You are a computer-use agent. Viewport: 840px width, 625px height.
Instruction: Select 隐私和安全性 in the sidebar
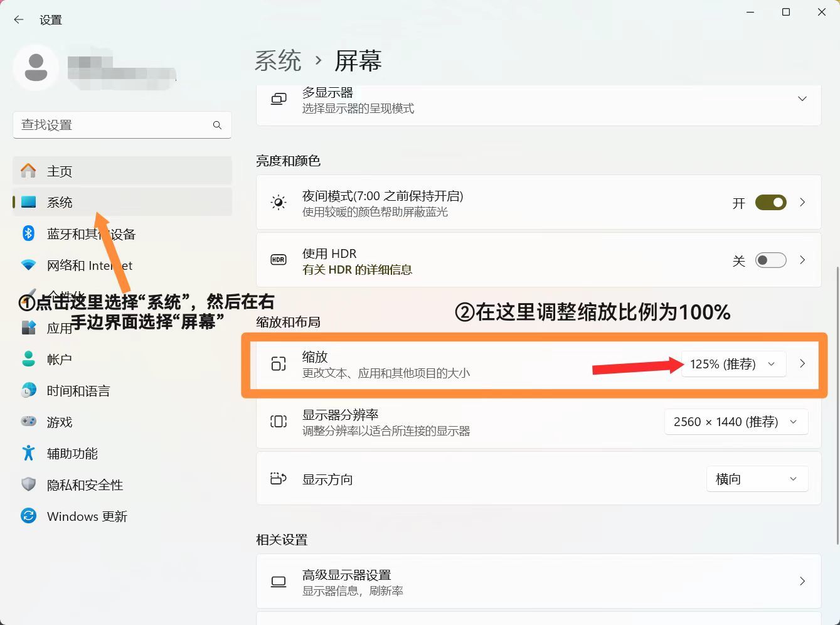pos(122,484)
